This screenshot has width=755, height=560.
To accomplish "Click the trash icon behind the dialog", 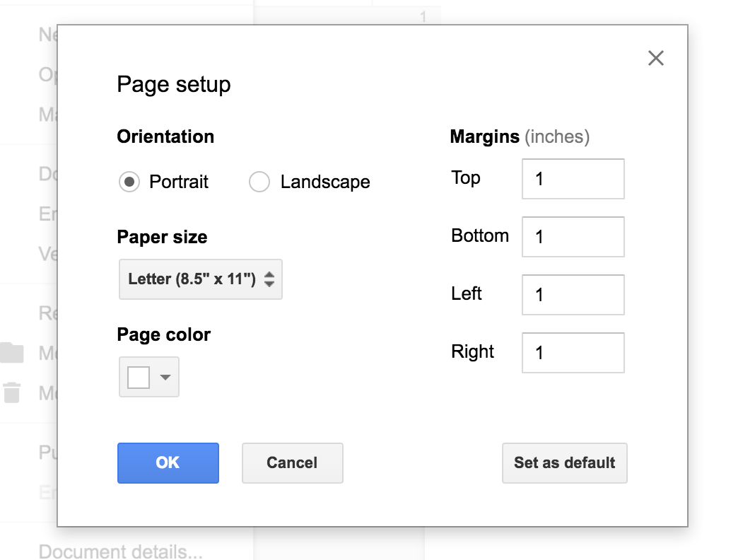I will click(13, 392).
